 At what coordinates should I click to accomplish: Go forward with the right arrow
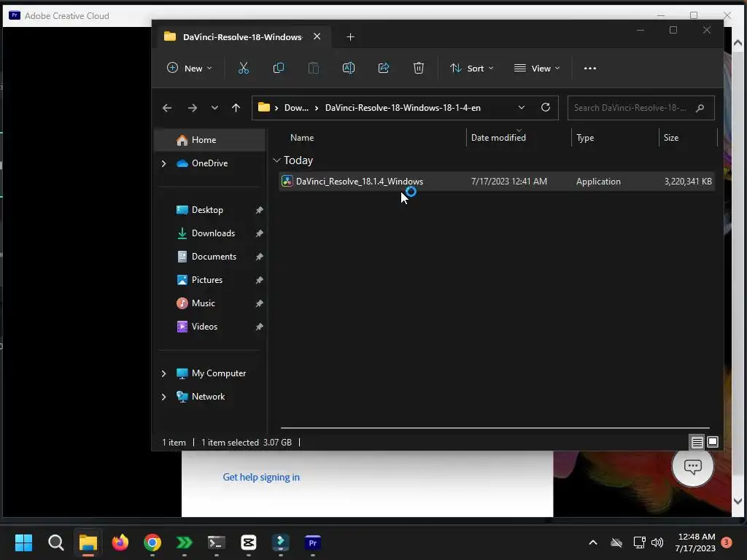click(x=193, y=108)
